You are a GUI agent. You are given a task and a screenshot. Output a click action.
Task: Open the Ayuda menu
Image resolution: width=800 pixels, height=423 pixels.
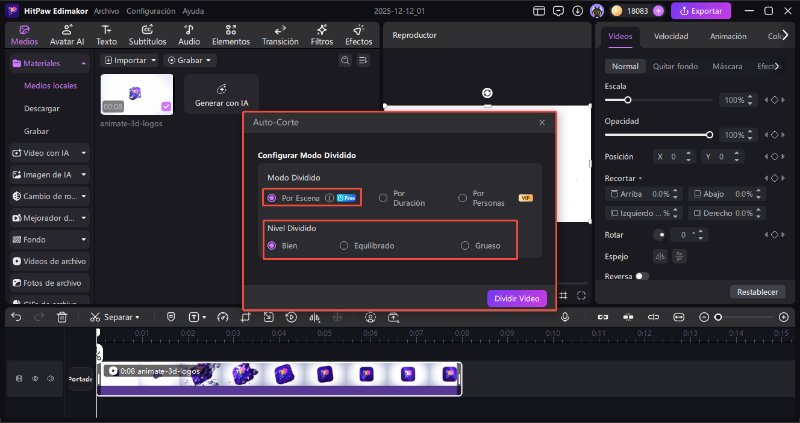pyautogui.click(x=193, y=11)
